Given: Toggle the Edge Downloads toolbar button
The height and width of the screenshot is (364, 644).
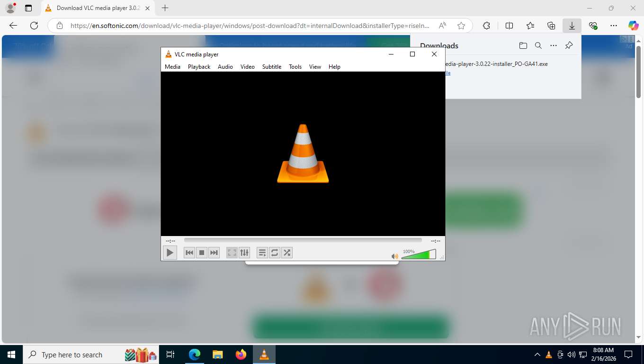Looking at the screenshot, I should [x=572, y=26].
